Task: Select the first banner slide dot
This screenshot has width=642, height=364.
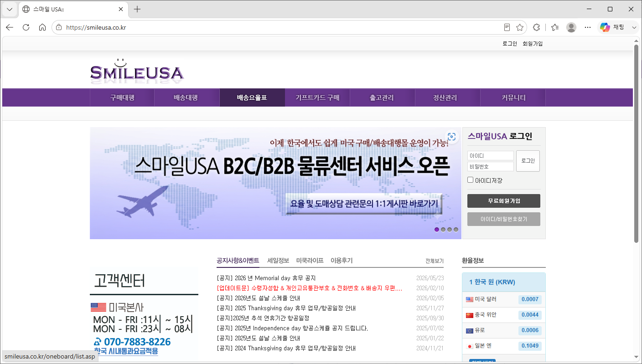Action: [437, 230]
